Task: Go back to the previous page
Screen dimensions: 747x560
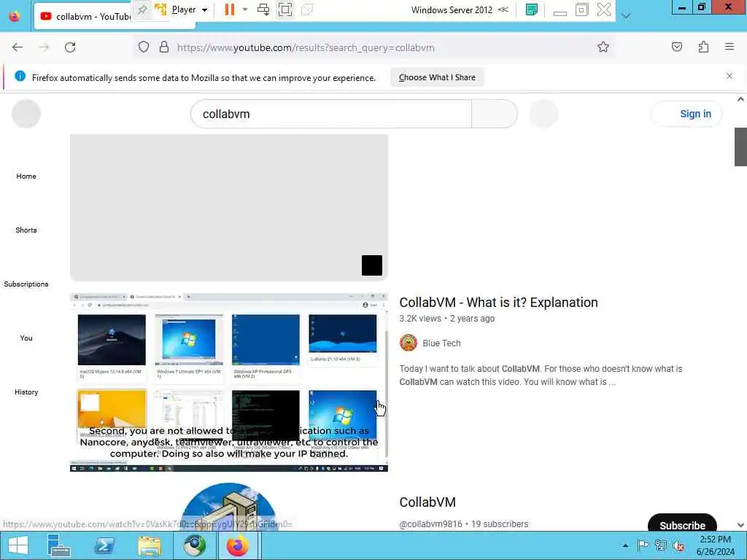Action: (x=18, y=47)
